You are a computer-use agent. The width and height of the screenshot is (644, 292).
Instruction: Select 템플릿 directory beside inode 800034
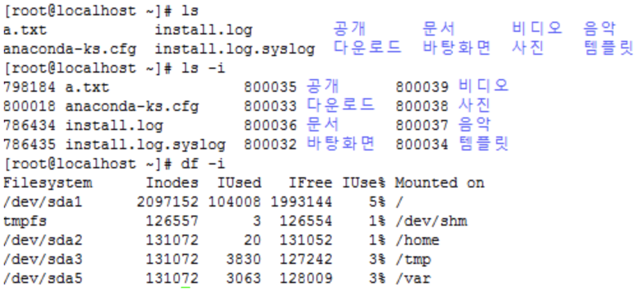pos(484,143)
